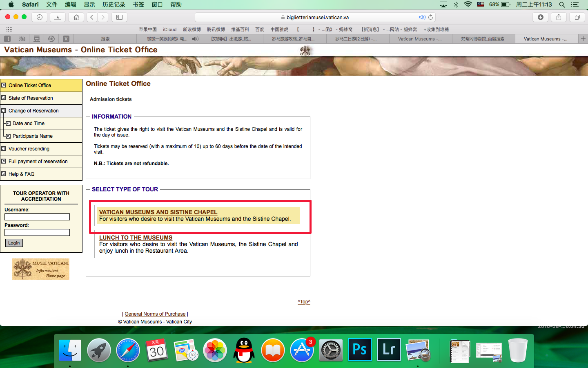Show all tabs overview icon
Viewport: 588px width, 368px height.
[577, 17]
